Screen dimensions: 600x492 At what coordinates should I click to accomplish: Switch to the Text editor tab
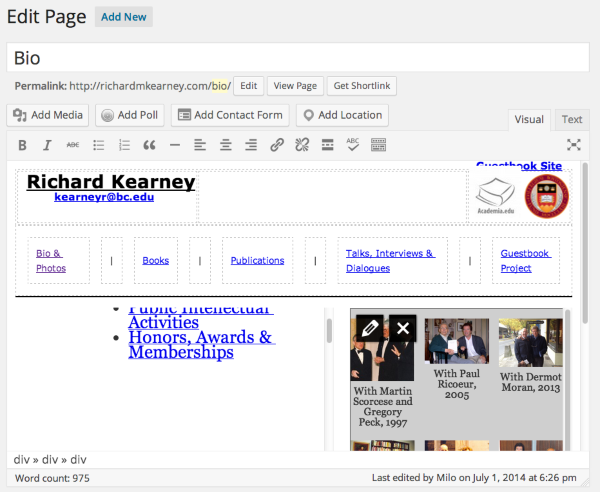coord(572,120)
